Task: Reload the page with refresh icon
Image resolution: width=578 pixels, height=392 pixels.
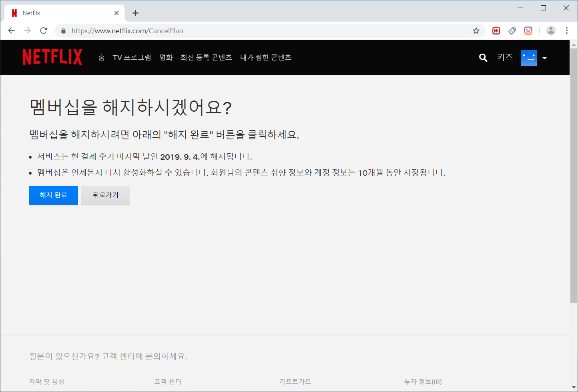Action: [x=44, y=31]
